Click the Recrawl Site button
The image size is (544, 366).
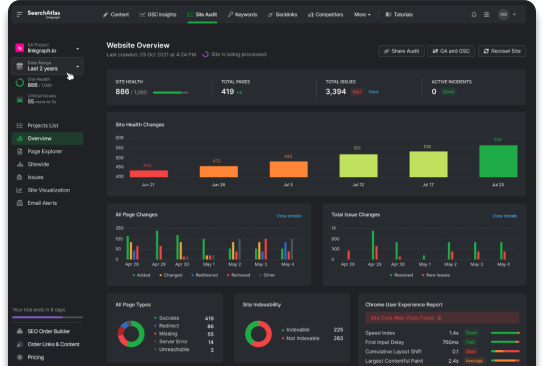pyautogui.click(x=502, y=51)
